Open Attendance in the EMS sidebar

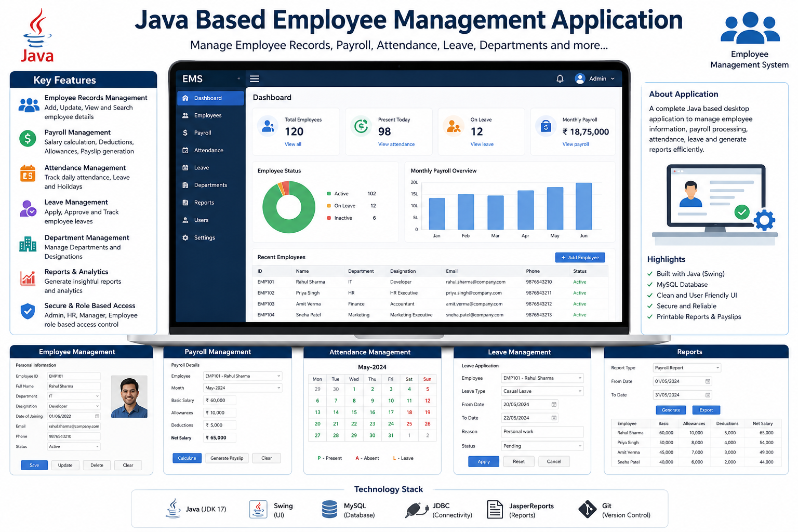tap(210, 150)
